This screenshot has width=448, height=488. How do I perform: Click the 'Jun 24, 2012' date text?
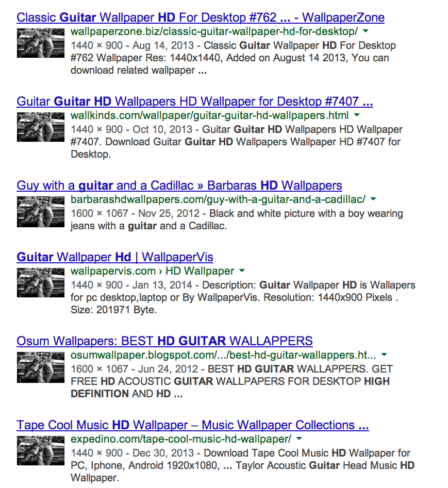click(168, 369)
